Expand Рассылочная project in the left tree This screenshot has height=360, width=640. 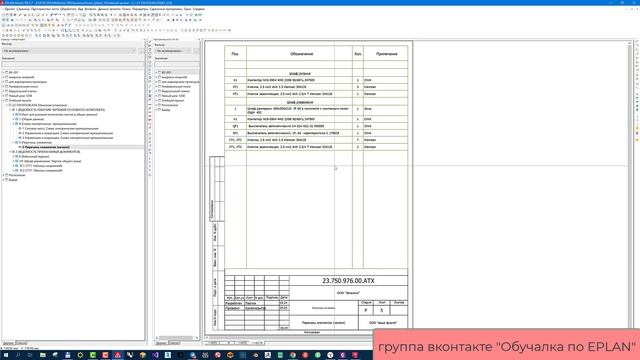point(3,175)
